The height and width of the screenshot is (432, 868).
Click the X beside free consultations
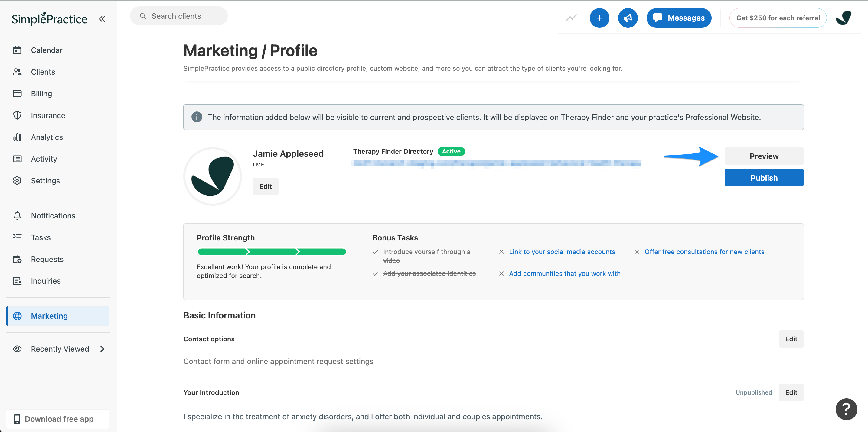click(637, 252)
